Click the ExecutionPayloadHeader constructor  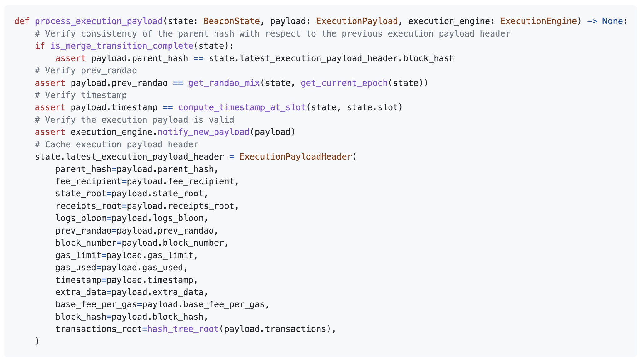(296, 157)
